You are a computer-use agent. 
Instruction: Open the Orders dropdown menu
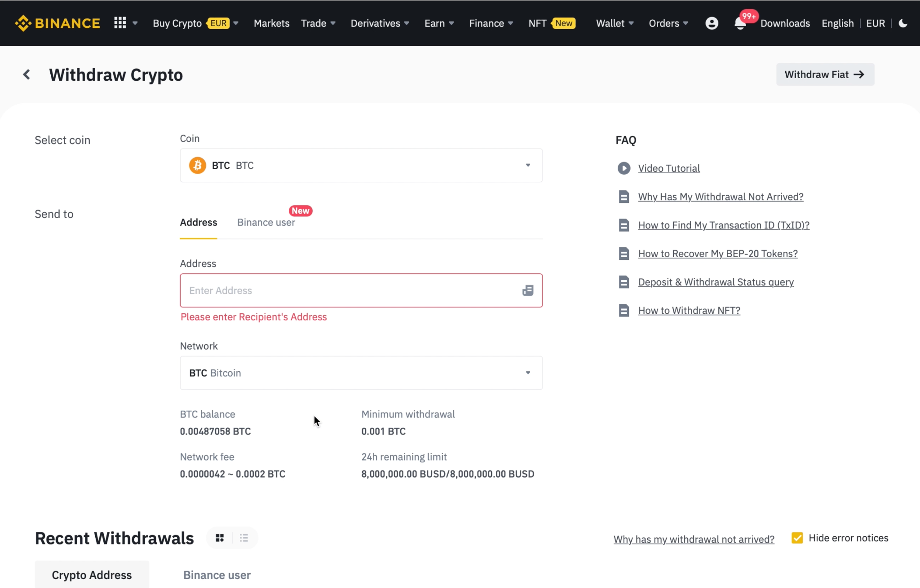click(x=668, y=23)
